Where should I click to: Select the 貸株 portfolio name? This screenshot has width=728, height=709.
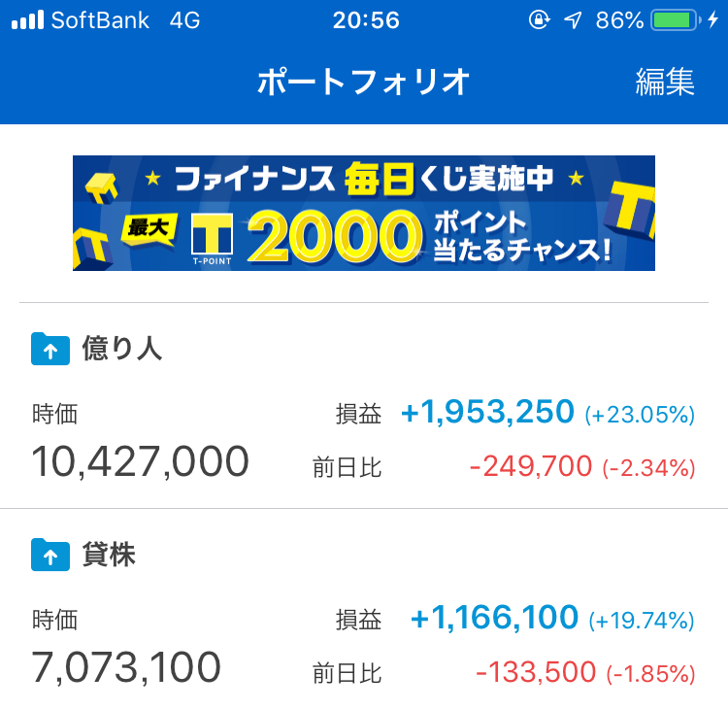(x=109, y=555)
